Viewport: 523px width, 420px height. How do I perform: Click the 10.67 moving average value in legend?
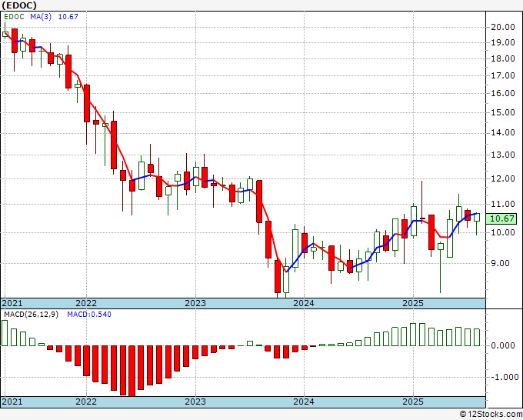tap(68, 17)
